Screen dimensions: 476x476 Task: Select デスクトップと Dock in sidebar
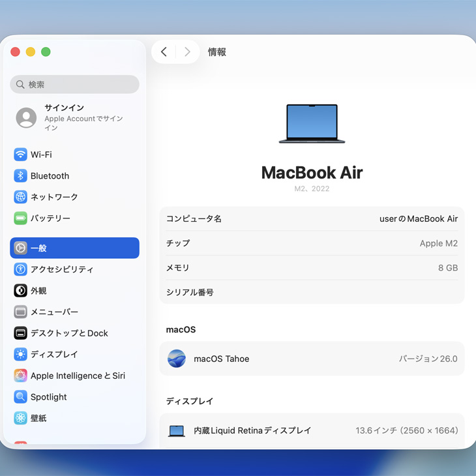[69, 333]
